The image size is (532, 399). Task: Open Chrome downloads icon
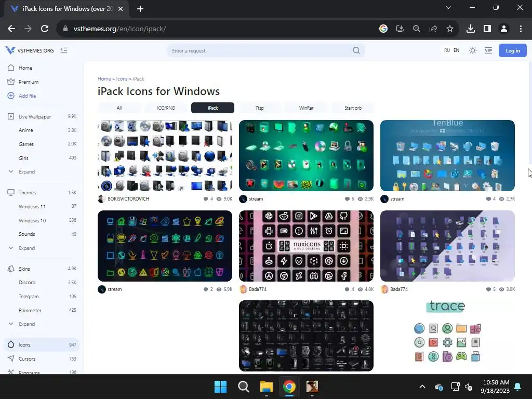coord(471,29)
